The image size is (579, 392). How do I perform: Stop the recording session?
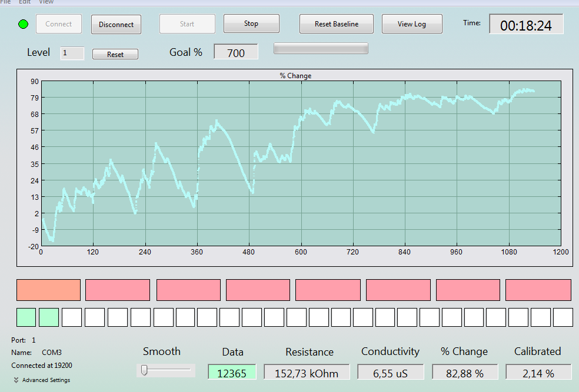(x=251, y=24)
